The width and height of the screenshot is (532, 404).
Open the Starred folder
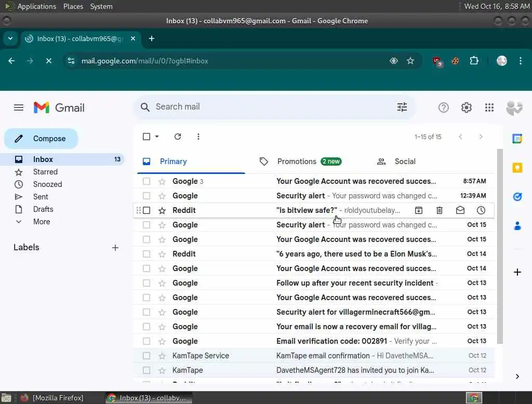pyautogui.click(x=46, y=172)
